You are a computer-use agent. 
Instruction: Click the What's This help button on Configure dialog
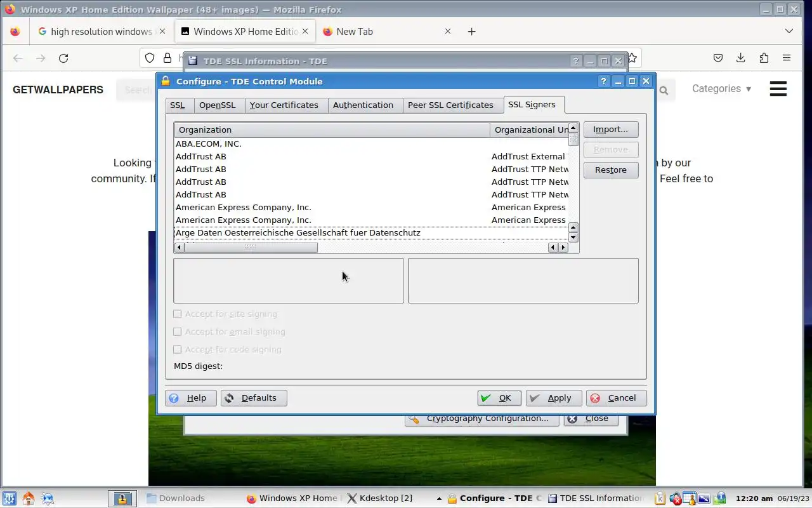[603, 81]
